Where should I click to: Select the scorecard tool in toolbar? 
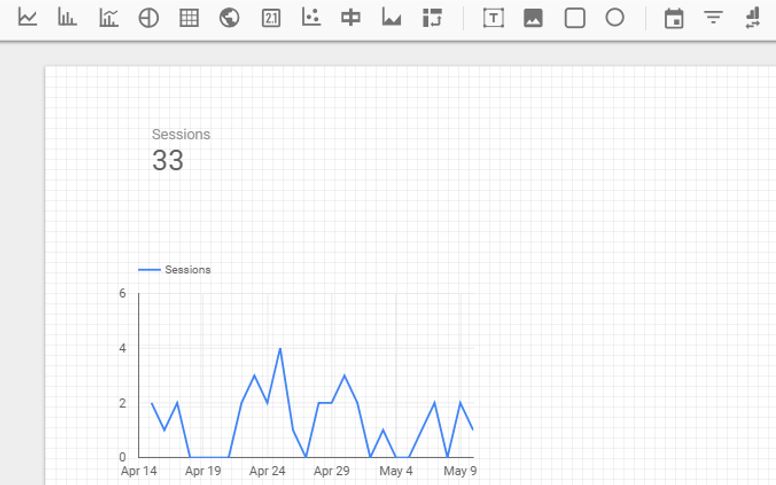point(270,18)
